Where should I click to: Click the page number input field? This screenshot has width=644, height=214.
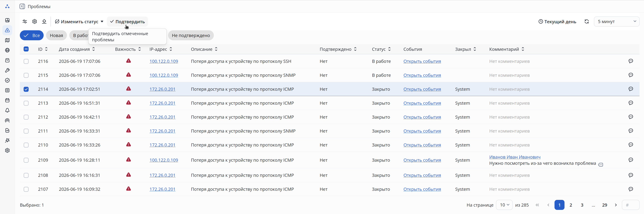(x=631, y=205)
